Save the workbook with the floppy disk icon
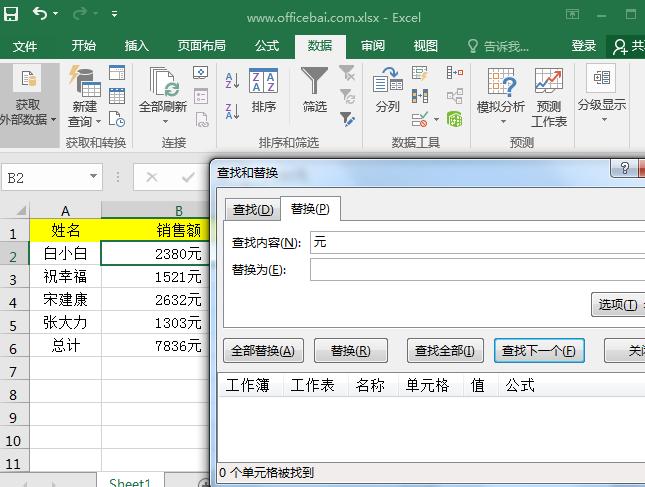The height and width of the screenshot is (487, 645). tap(11, 14)
